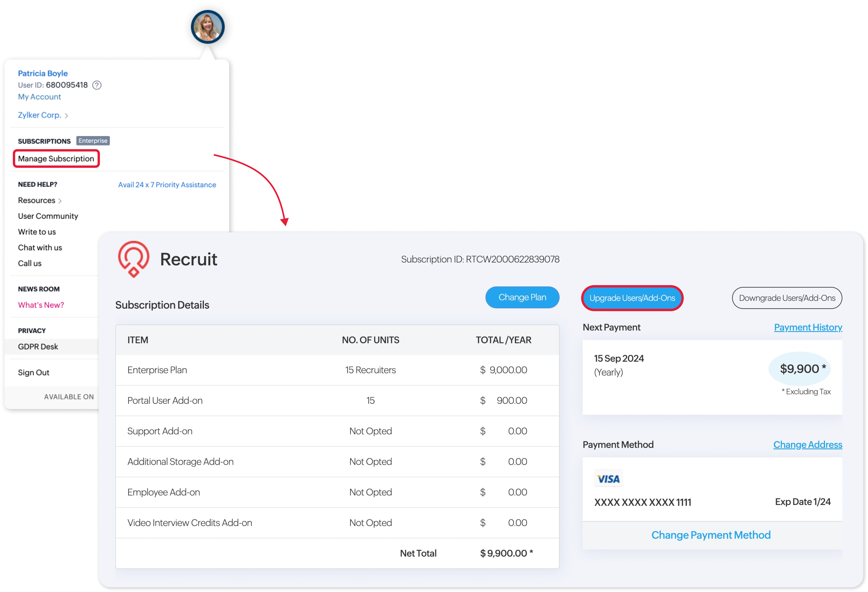The height and width of the screenshot is (592, 868).
Task: Click Downgrade Users/Add-Ons button
Action: [x=787, y=298]
